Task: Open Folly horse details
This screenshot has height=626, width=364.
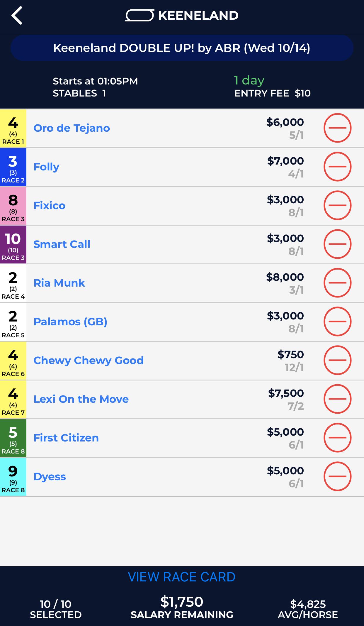Action: pos(46,167)
